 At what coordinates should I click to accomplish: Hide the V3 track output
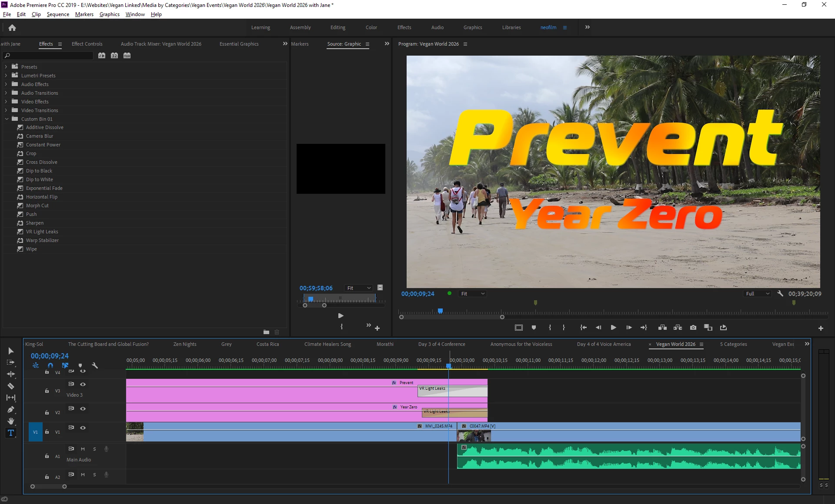click(x=83, y=384)
